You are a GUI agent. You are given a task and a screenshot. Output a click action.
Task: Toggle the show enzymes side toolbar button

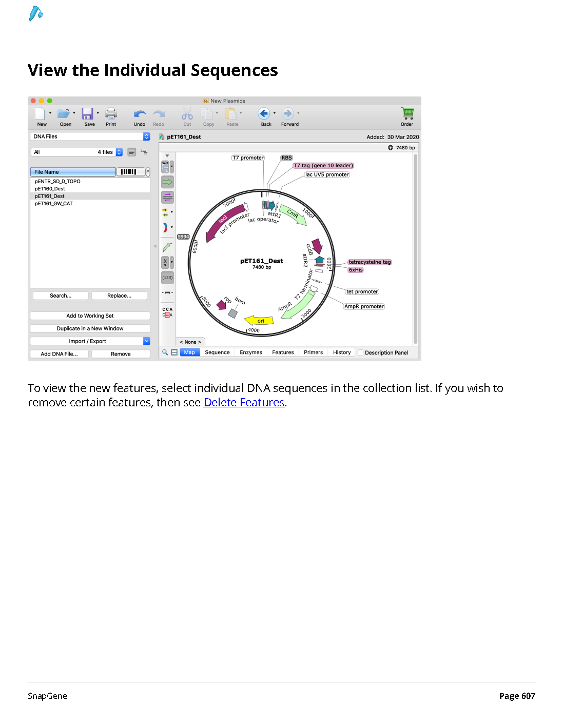point(165,167)
